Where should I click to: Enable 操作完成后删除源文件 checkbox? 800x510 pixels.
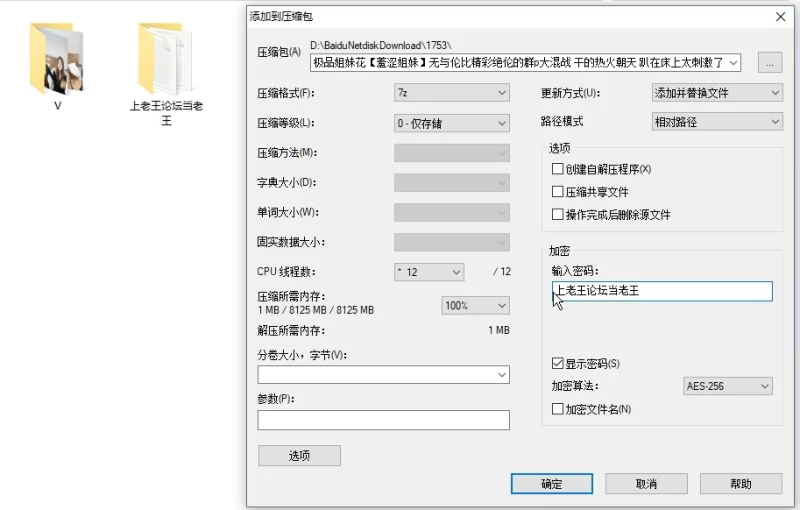pos(558,214)
